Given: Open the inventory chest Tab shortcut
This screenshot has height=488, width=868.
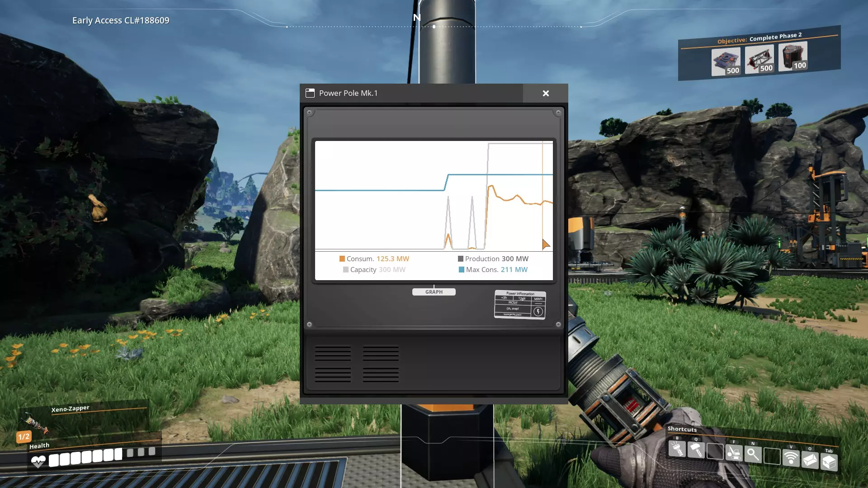Looking at the screenshot, I should 829,462.
